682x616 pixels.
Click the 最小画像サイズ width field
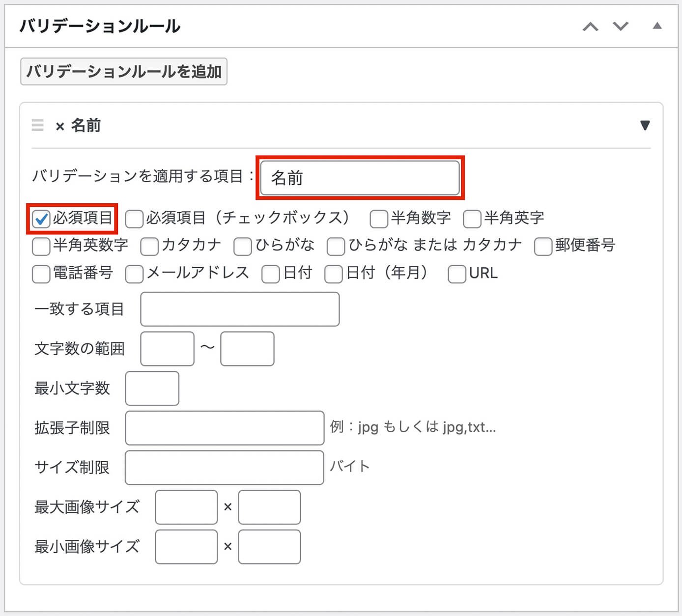[x=186, y=547]
